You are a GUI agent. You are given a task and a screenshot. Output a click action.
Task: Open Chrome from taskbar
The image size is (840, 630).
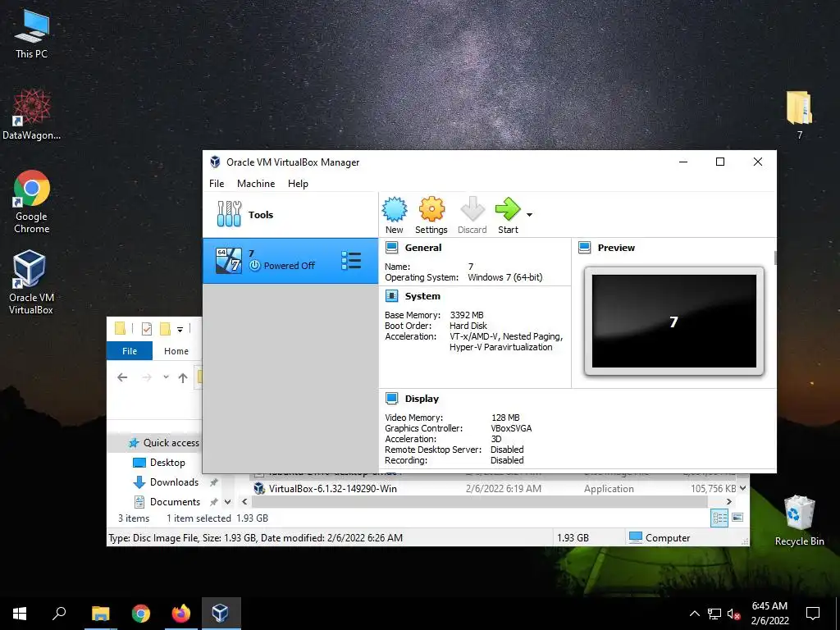point(141,614)
